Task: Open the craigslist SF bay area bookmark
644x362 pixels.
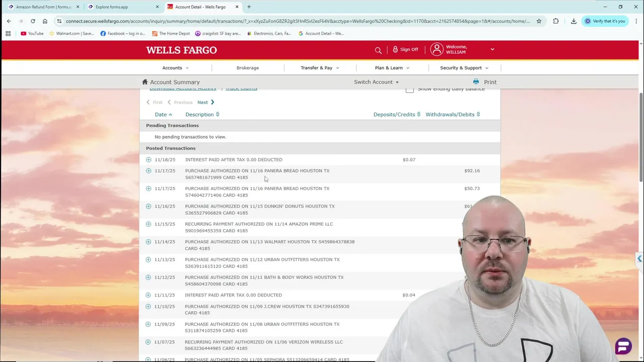Action: pos(218,33)
